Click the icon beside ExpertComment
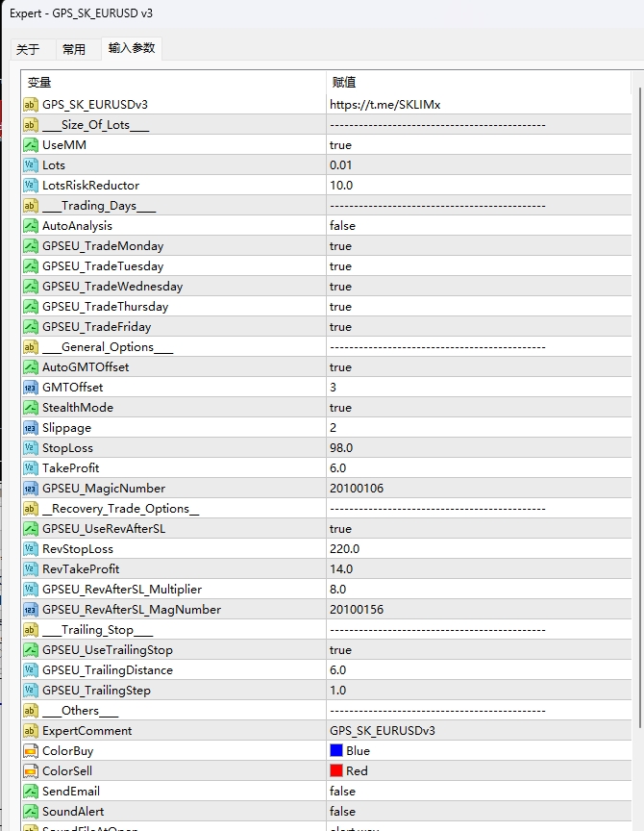Image resolution: width=644 pixels, height=831 pixels. 31,731
